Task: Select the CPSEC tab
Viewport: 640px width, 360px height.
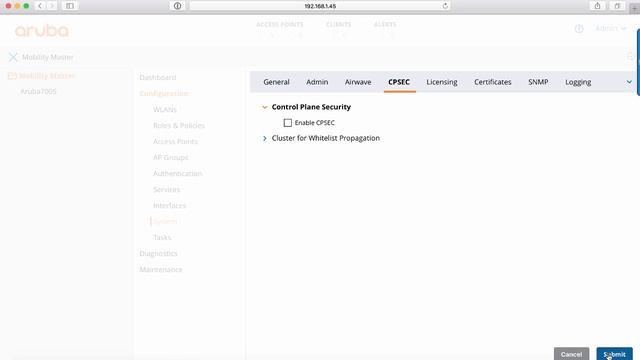Action: tap(399, 82)
